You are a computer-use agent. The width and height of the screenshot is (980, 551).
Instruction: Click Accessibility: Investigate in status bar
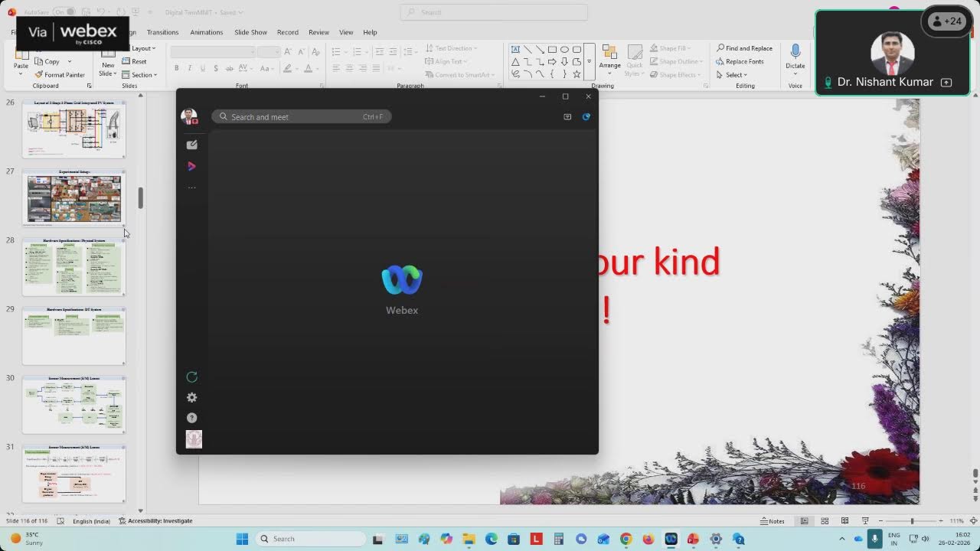pyautogui.click(x=156, y=521)
